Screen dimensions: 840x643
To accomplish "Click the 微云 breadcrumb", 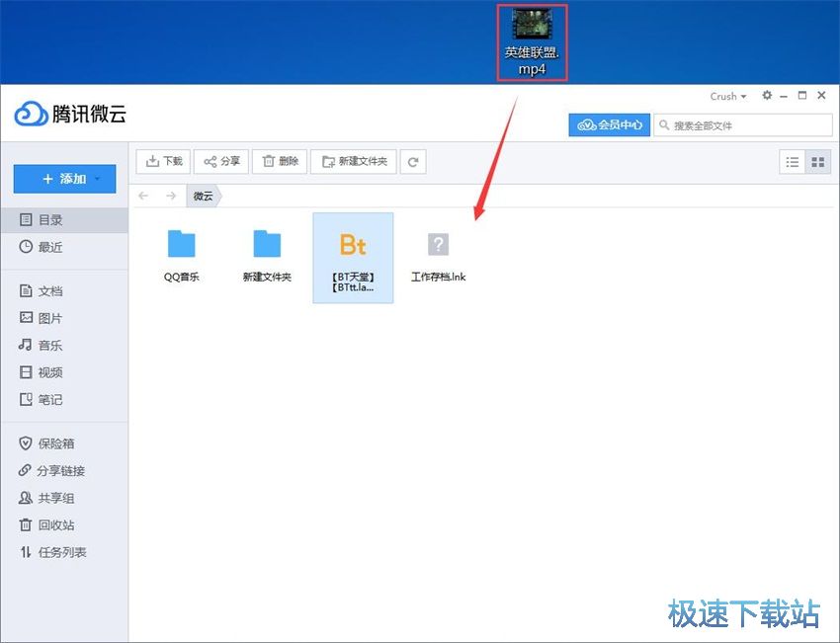I will pos(204,196).
